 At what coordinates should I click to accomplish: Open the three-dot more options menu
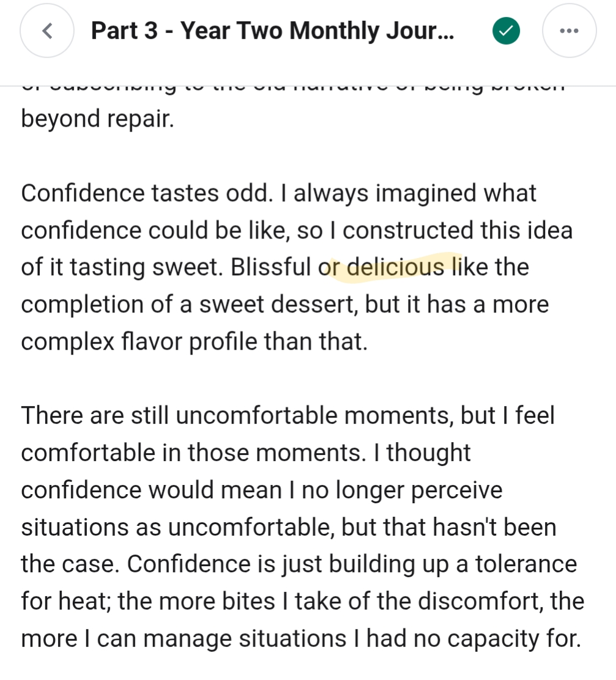[569, 31]
